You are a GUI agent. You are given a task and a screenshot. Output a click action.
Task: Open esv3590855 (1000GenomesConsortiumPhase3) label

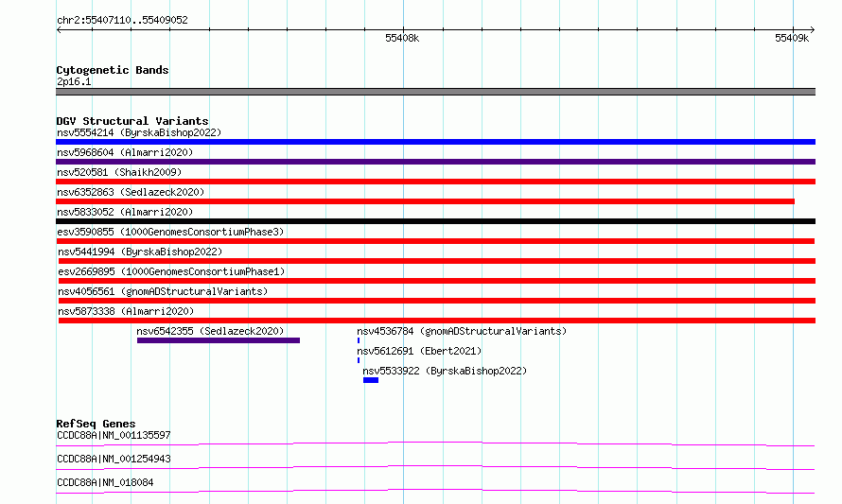tap(170, 232)
